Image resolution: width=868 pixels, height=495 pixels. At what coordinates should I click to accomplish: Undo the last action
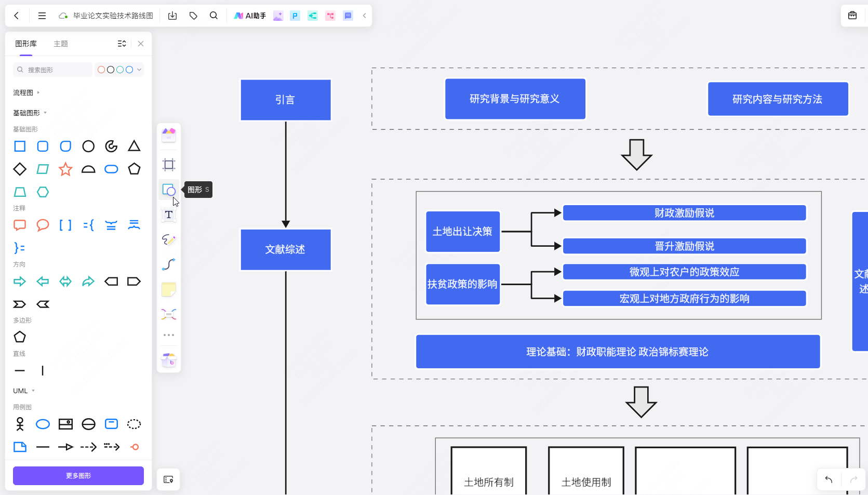pos(829,479)
